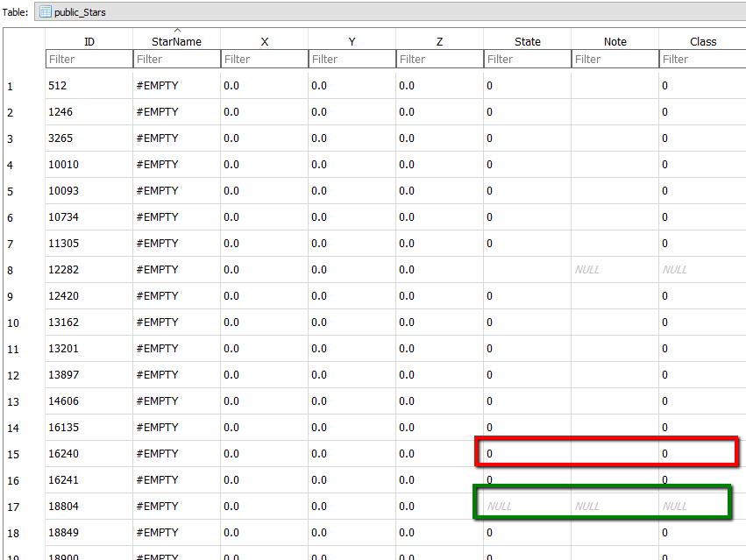This screenshot has height=560, width=746.
Task: Select ID cell 12282
Action: pos(89,270)
